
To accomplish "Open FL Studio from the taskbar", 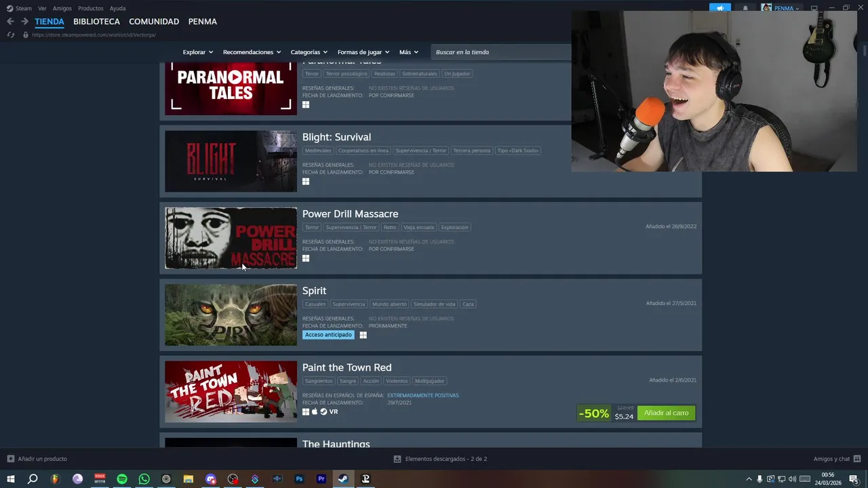I will click(x=55, y=479).
